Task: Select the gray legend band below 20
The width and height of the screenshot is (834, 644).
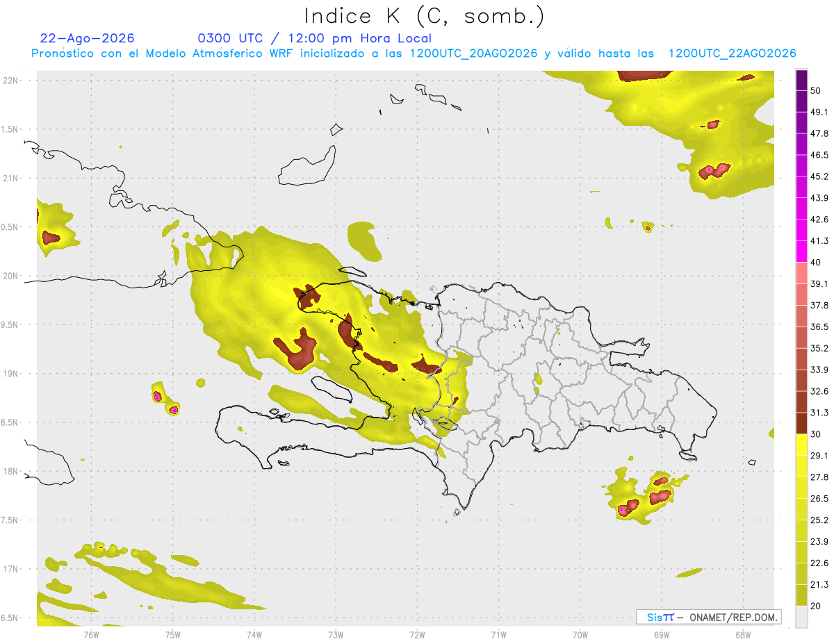Action: click(801, 616)
